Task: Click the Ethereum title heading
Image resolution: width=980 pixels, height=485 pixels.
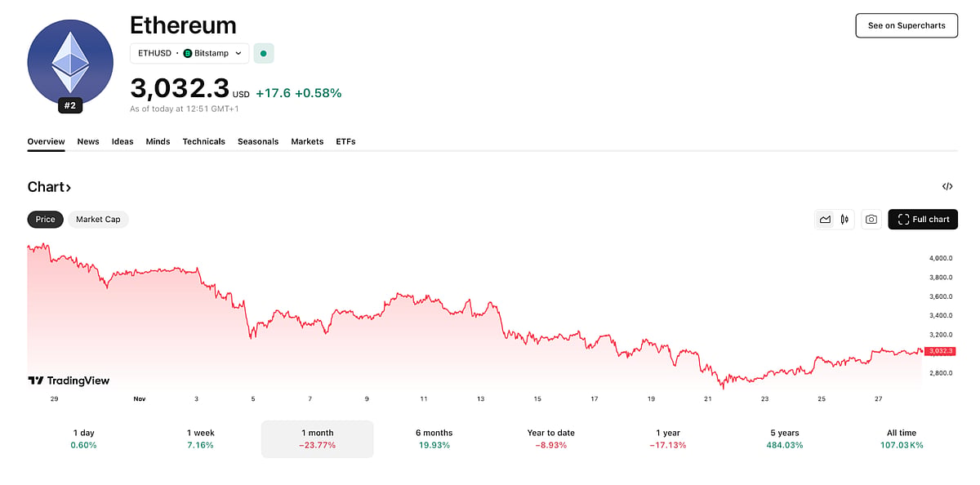Action: [183, 24]
